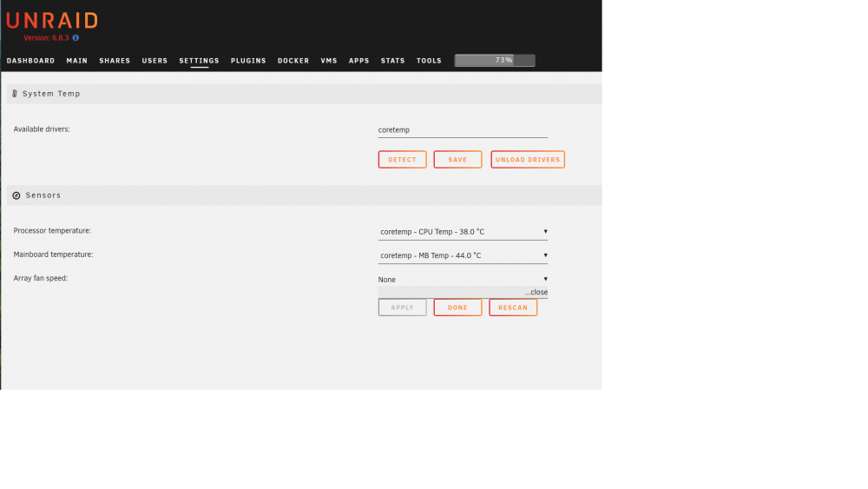This screenshot has width=868, height=489.
Task: Open the VMs tab
Action: pyautogui.click(x=329, y=60)
